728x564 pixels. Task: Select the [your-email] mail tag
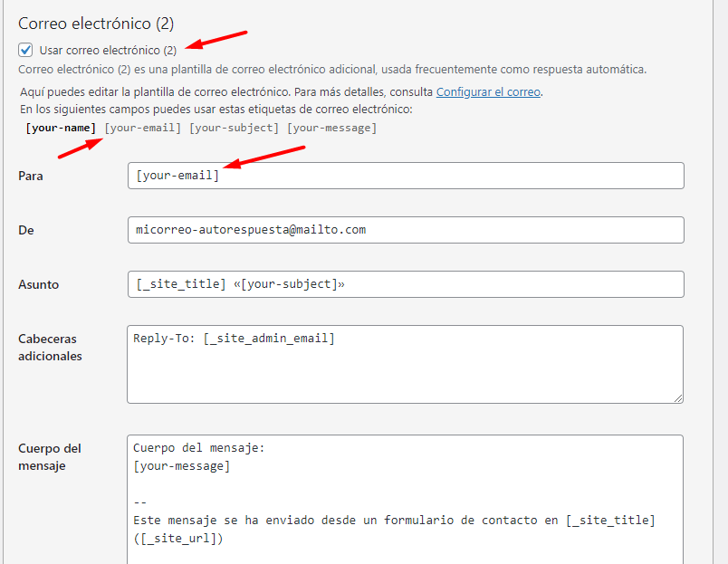click(142, 128)
